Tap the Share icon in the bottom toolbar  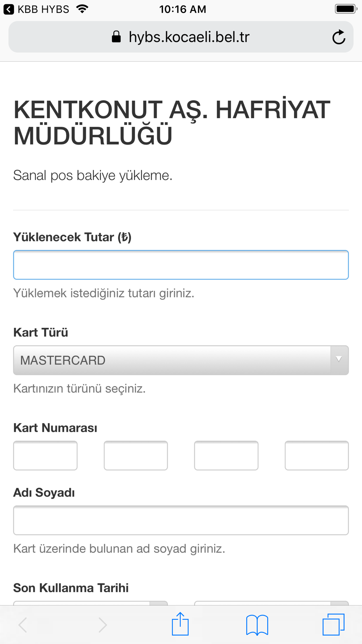point(180,624)
